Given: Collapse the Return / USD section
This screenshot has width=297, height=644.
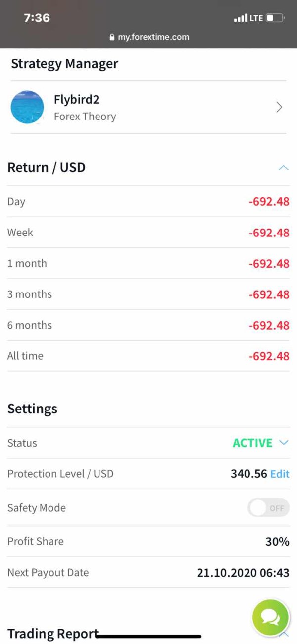Looking at the screenshot, I should pyautogui.click(x=283, y=168).
